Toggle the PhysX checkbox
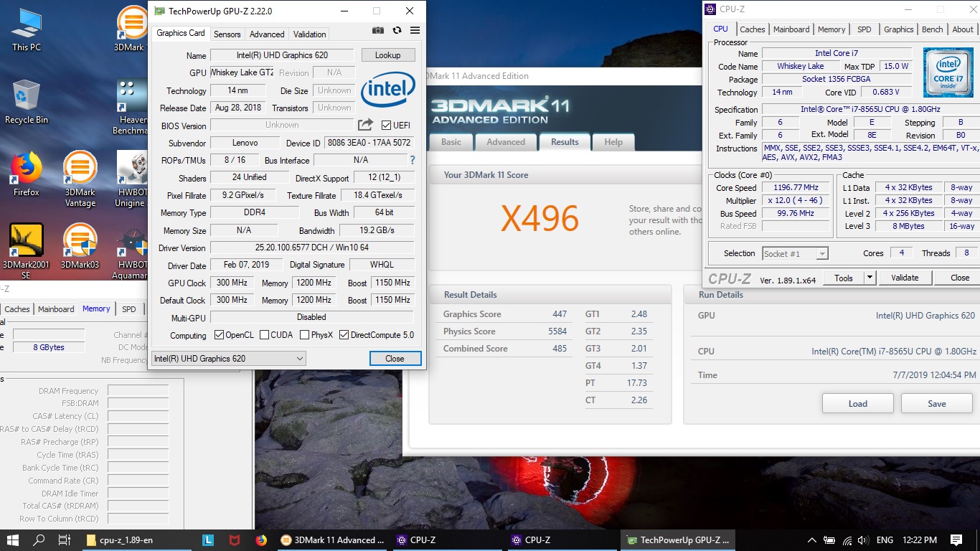Viewport: 980px width, 551px height. [x=304, y=335]
